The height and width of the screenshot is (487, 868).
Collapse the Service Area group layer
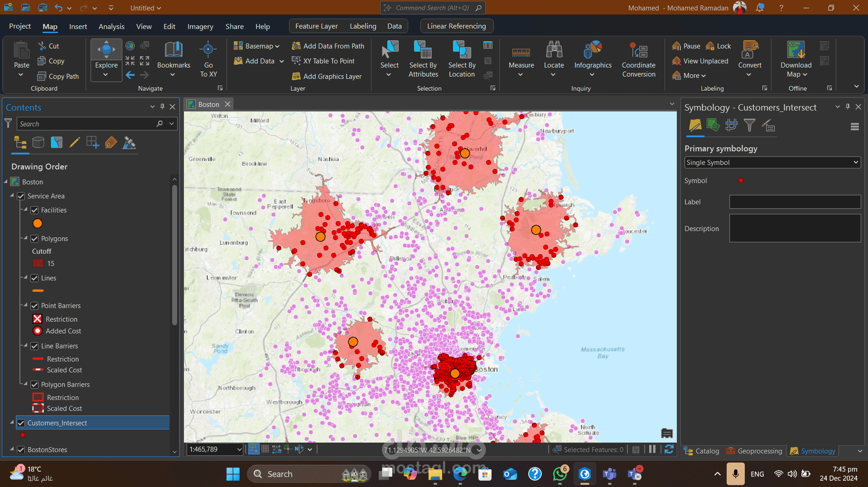coord(12,196)
